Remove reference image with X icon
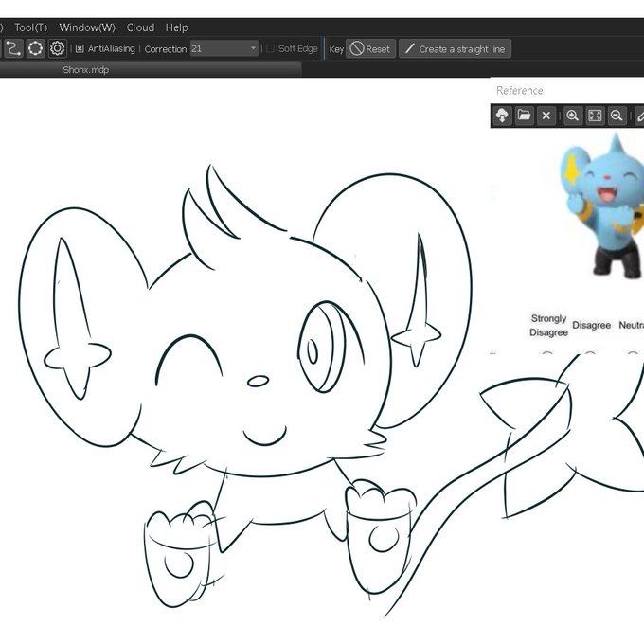Image resolution: width=644 pixels, height=644 pixels. [546, 116]
